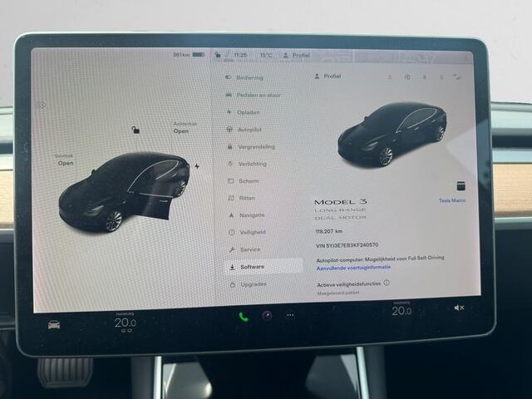Open the three-dots app launcher
Image resolution: width=532 pixels, height=399 pixels.
290,316
